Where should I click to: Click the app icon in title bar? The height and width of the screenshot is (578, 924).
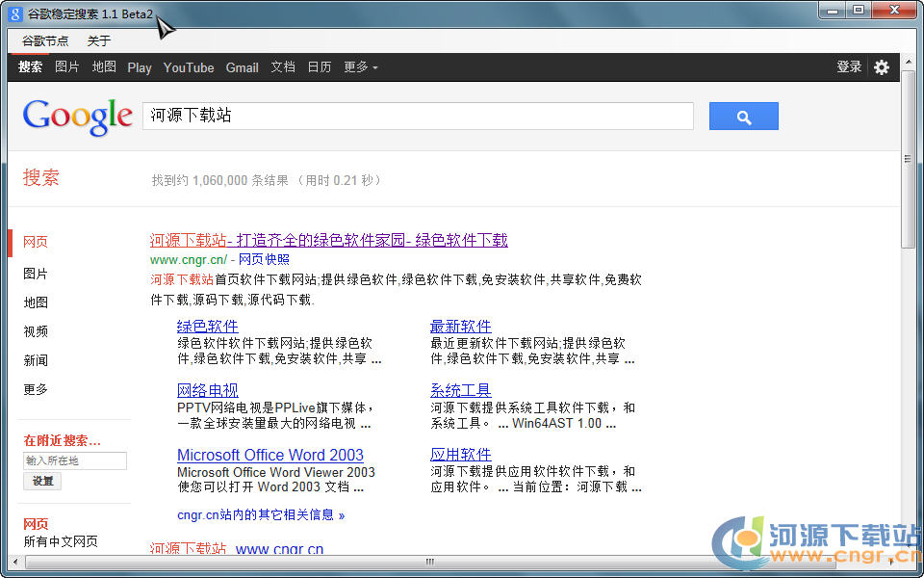click(15, 13)
